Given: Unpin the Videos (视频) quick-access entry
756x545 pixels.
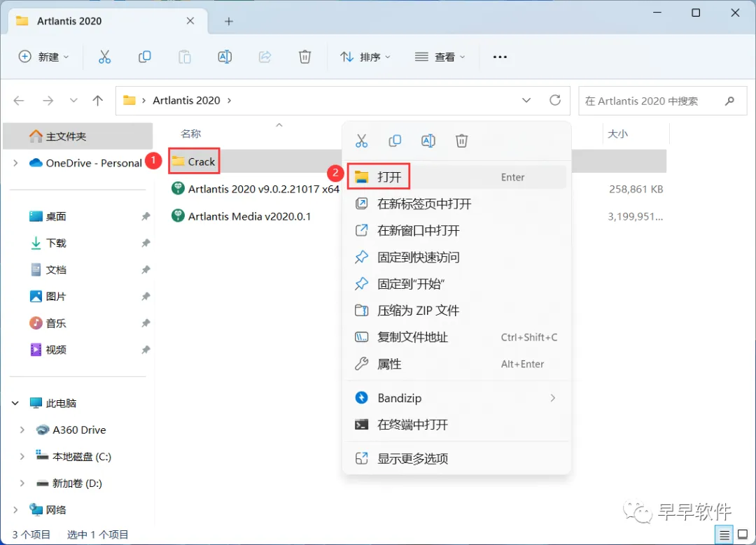Looking at the screenshot, I should point(146,349).
